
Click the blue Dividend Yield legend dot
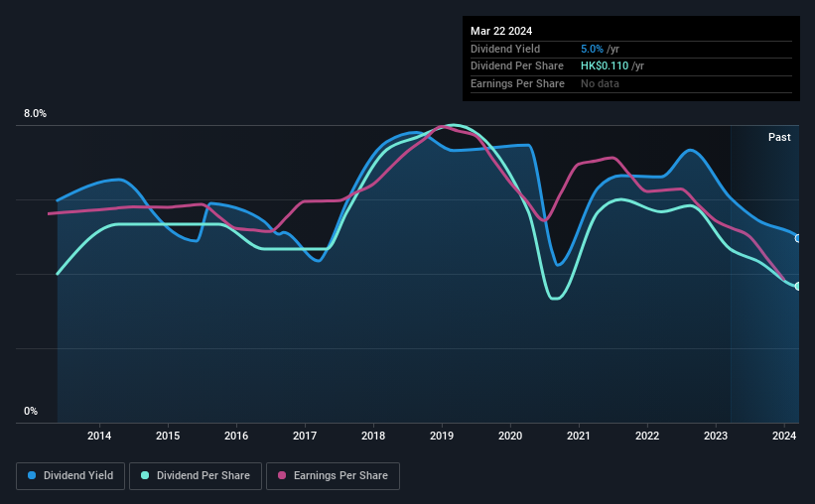coord(32,475)
